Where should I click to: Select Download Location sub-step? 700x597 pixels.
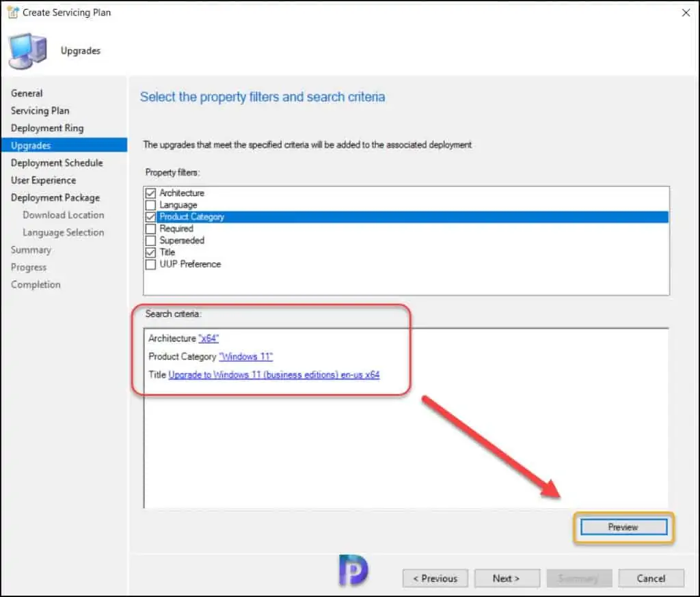click(64, 215)
